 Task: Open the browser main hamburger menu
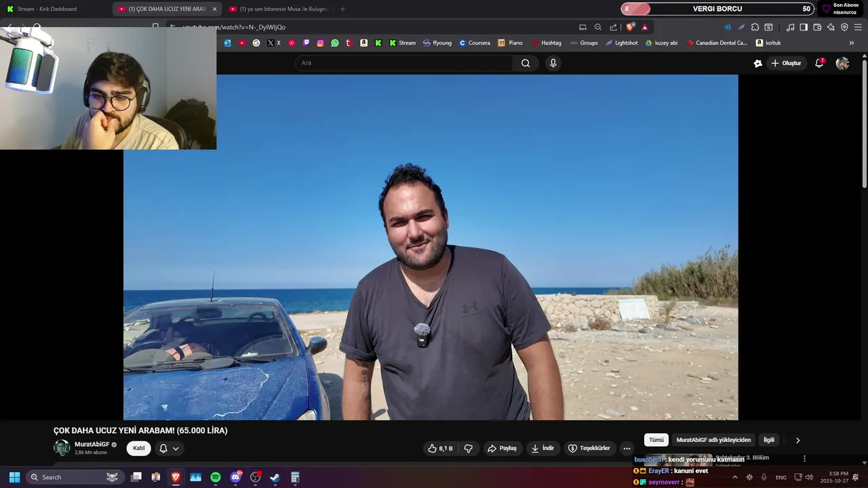tap(858, 27)
